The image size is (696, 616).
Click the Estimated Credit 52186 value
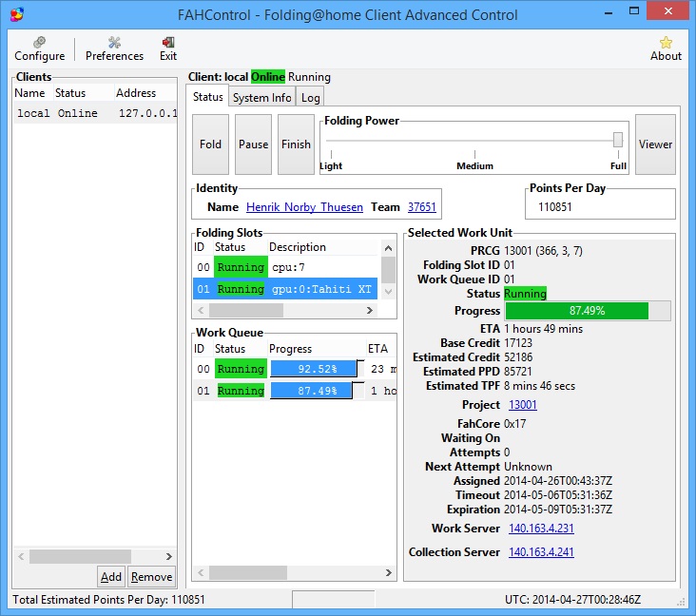tap(518, 357)
